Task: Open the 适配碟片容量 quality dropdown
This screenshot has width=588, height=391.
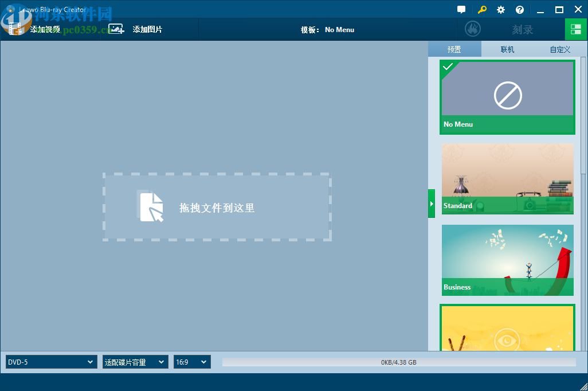Action: click(x=135, y=362)
